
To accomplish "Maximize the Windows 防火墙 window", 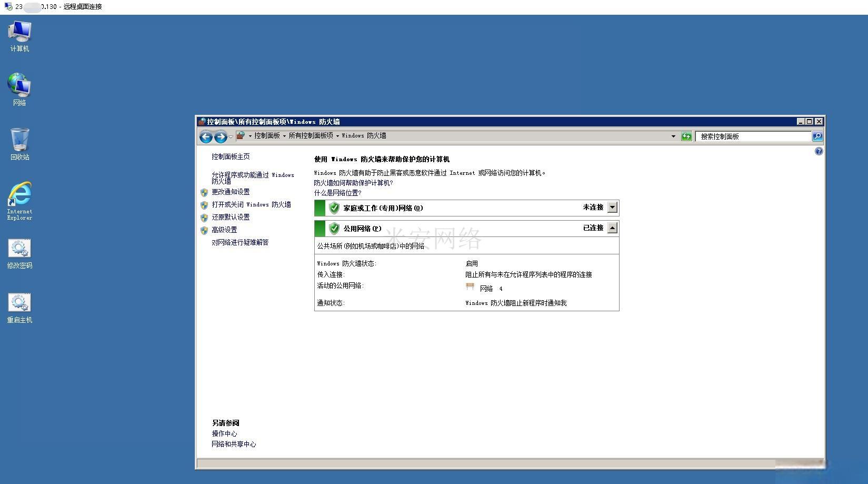I will [x=810, y=122].
